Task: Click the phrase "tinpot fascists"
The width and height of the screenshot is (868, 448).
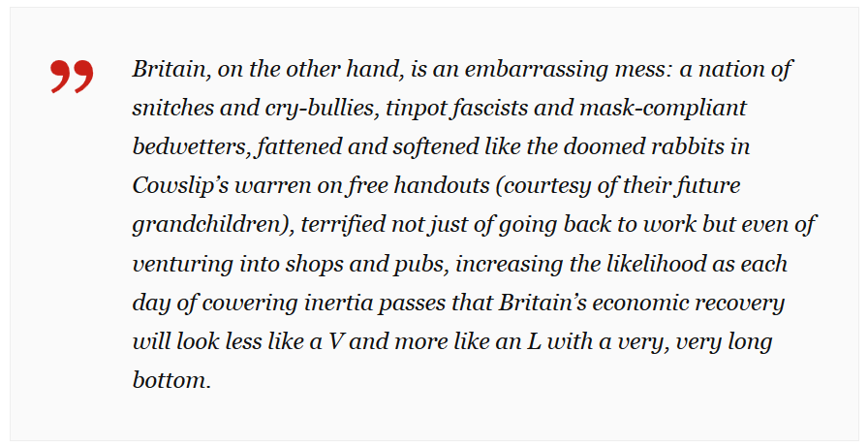Action: (456, 109)
